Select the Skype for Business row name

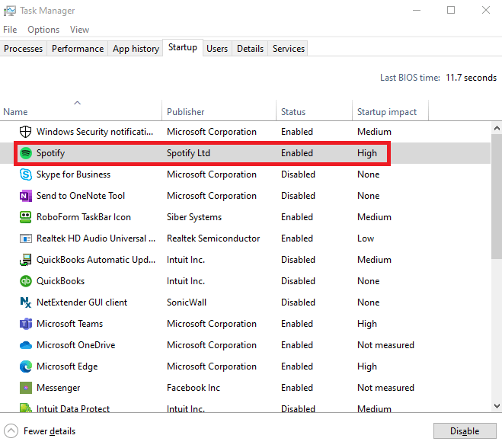click(x=73, y=174)
